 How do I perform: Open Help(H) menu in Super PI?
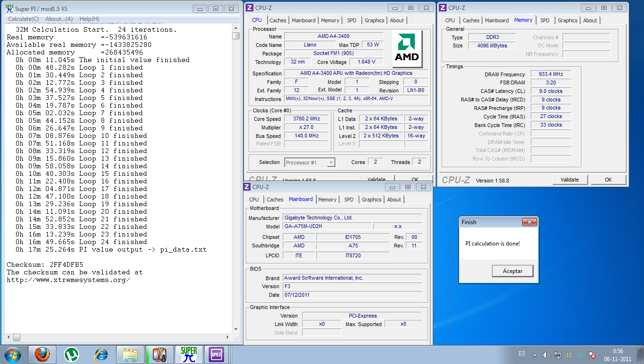(x=89, y=19)
